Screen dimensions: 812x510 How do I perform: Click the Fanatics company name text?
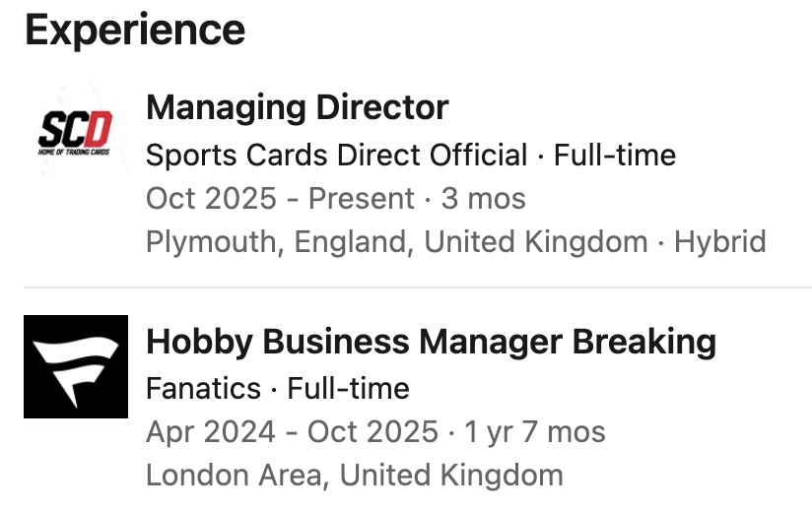(x=203, y=389)
